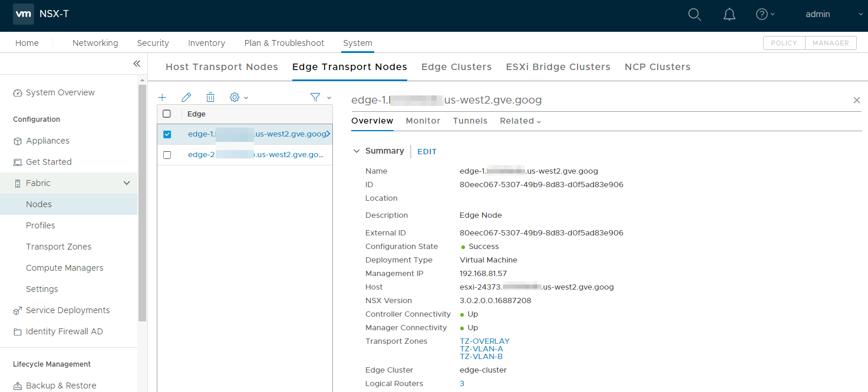The image size is (868, 392).
Task: Click the sidebar vertical scrollbar
Action: click(x=142, y=202)
